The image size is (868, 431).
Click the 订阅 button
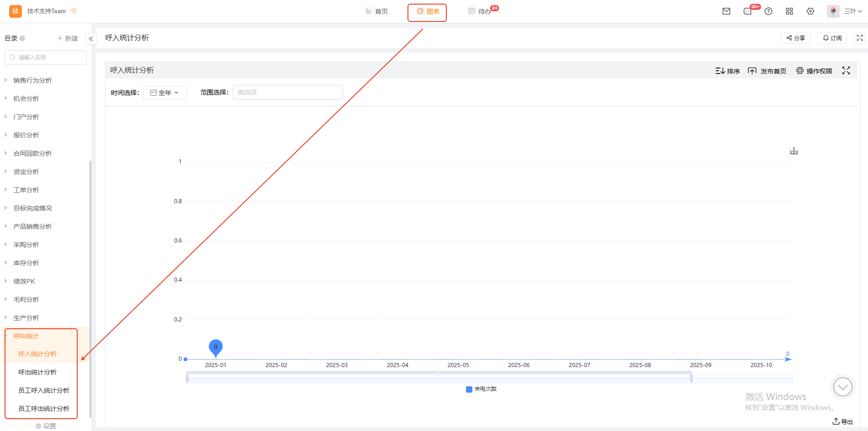832,38
